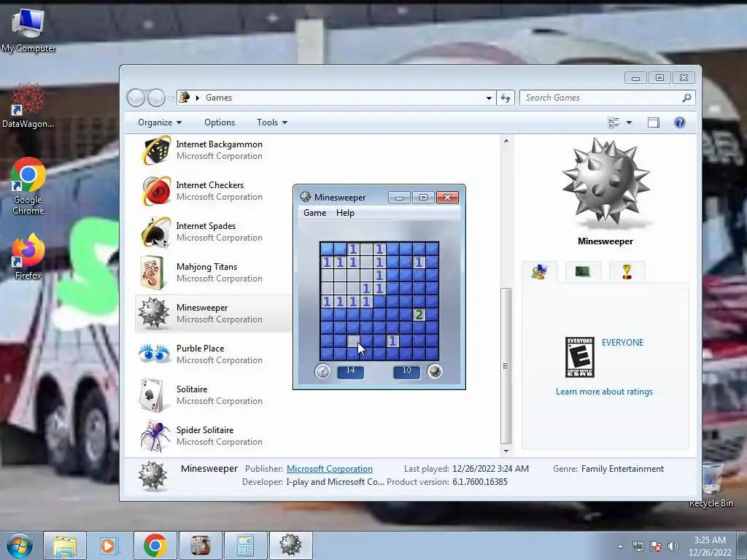
Task: Click the games list scrollbar thumb
Action: (x=506, y=366)
